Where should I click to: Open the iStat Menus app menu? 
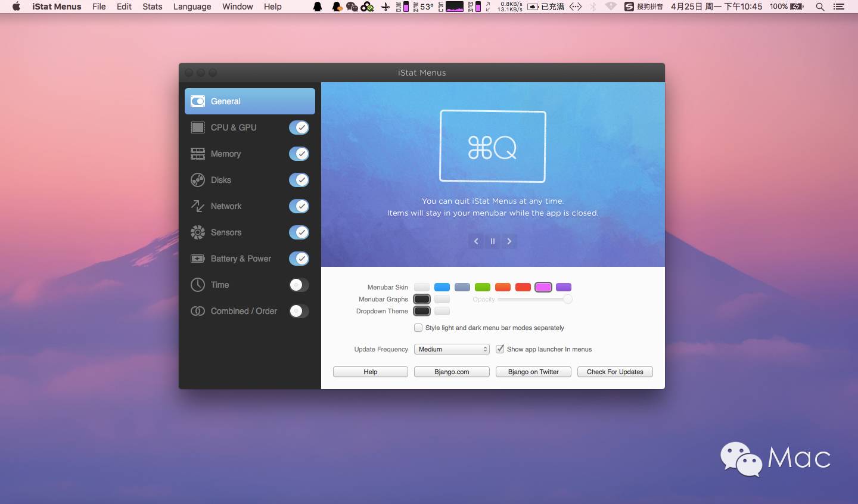click(x=57, y=7)
